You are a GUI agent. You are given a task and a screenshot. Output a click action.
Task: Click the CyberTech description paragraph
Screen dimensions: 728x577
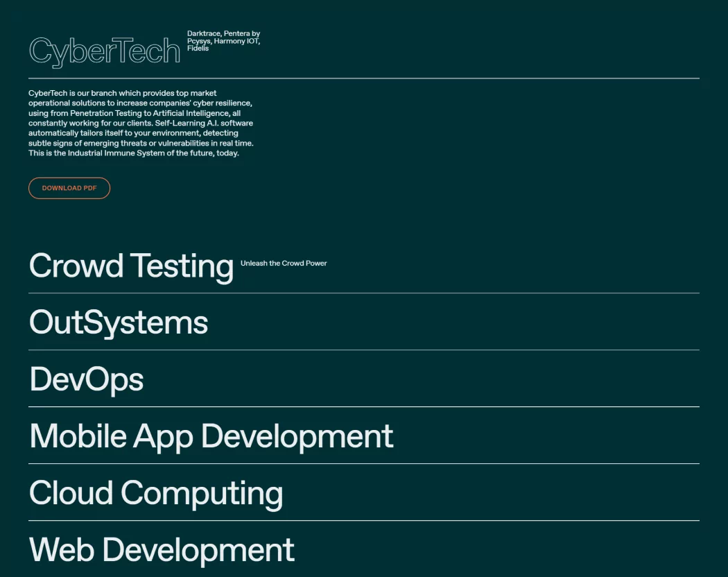tap(141, 123)
